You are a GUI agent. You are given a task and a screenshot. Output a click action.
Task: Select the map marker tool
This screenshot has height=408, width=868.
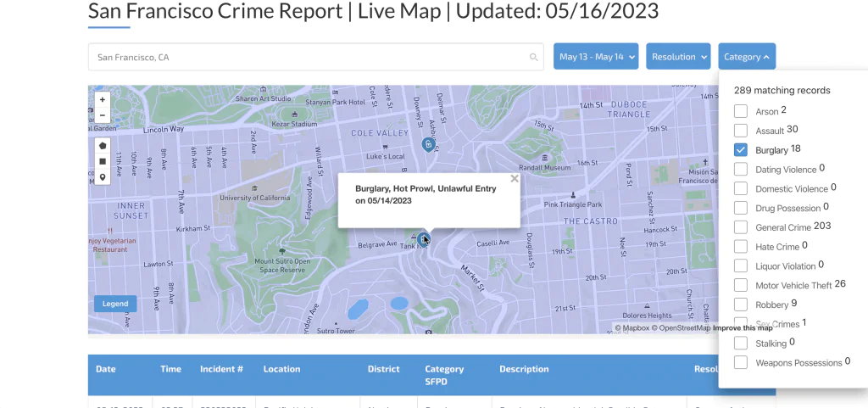(103, 177)
